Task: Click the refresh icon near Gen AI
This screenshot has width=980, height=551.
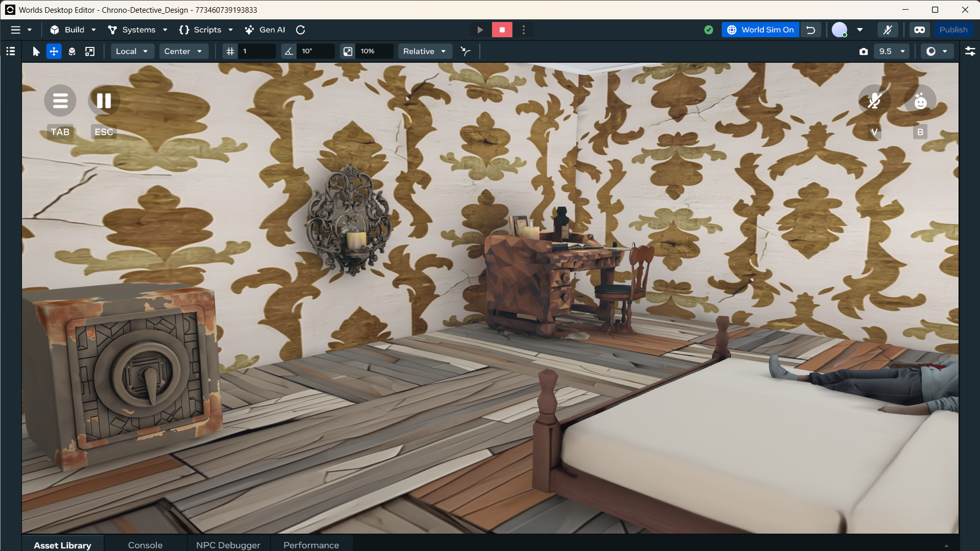Action: [x=301, y=30]
